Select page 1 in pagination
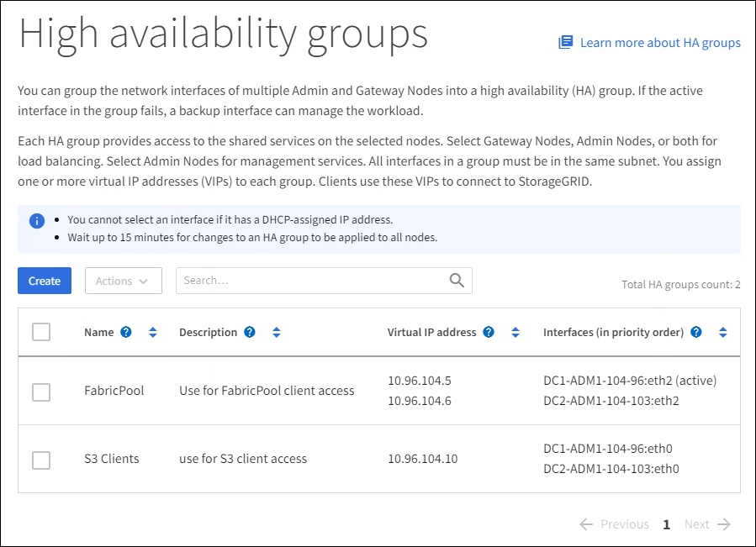Viewport: 756px width, 547px height. coord(666,524)
